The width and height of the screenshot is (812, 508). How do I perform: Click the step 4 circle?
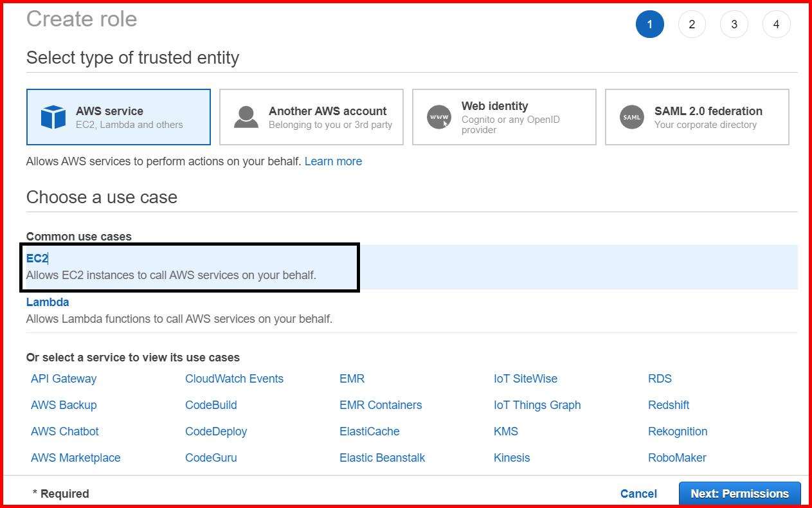(x=776, y=23)
